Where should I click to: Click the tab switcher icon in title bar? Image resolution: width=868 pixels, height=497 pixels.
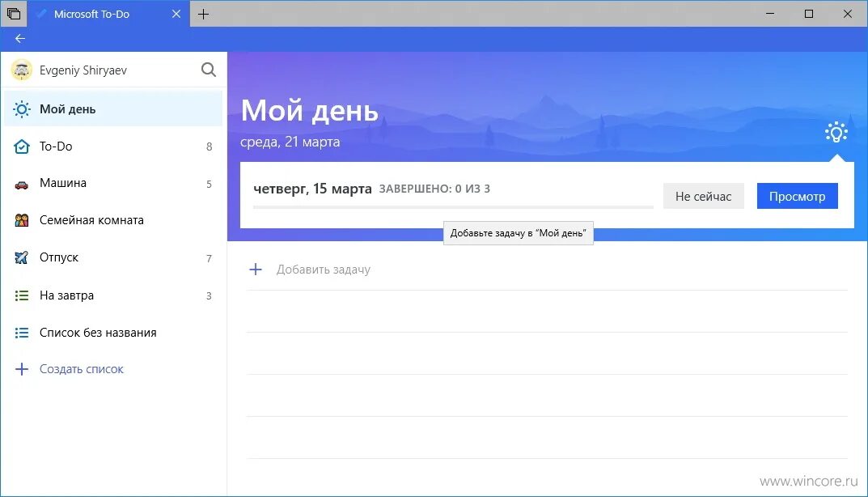tap(13, 13)
